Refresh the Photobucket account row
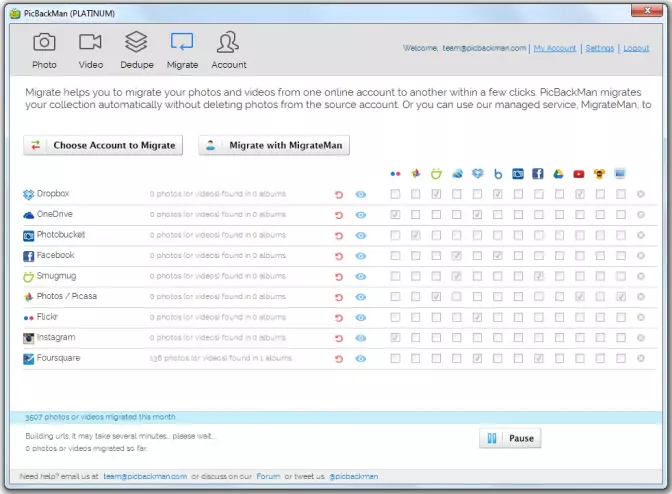Image resolution: width=672 pixels, height=494 pixels. click(x=339, y=236)
